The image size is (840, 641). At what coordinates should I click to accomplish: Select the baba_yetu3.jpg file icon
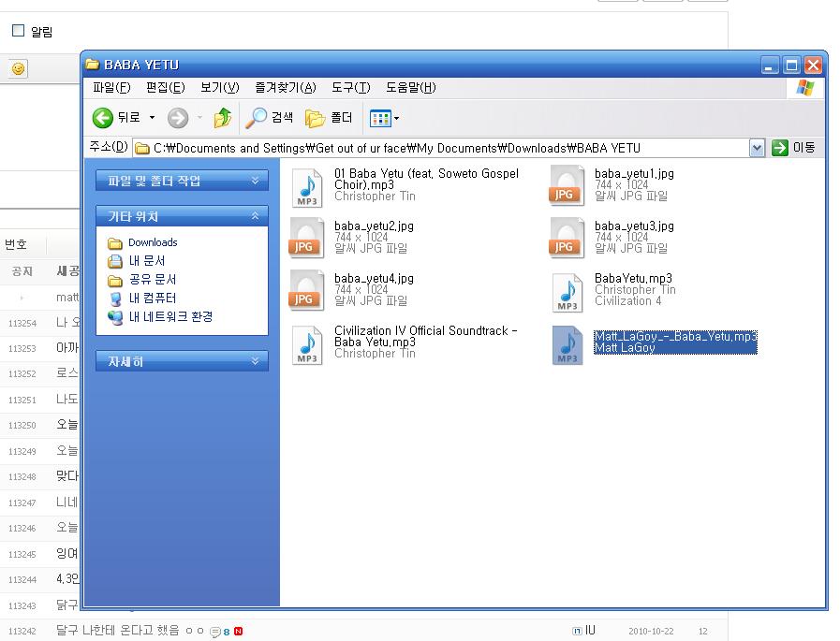[567, 238]
